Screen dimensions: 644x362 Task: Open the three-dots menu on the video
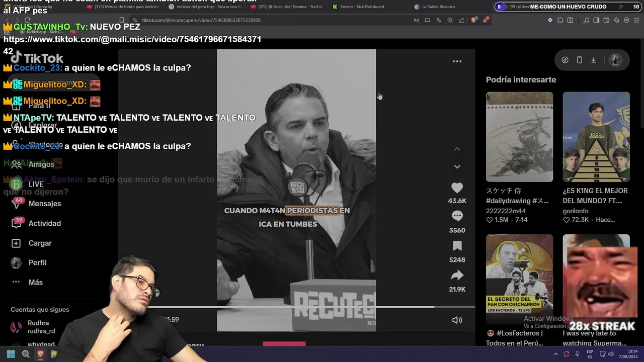pos(457,61)
